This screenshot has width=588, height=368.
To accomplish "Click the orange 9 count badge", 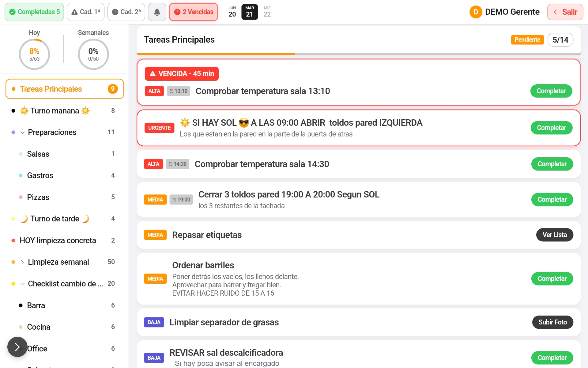I will 113,89.
